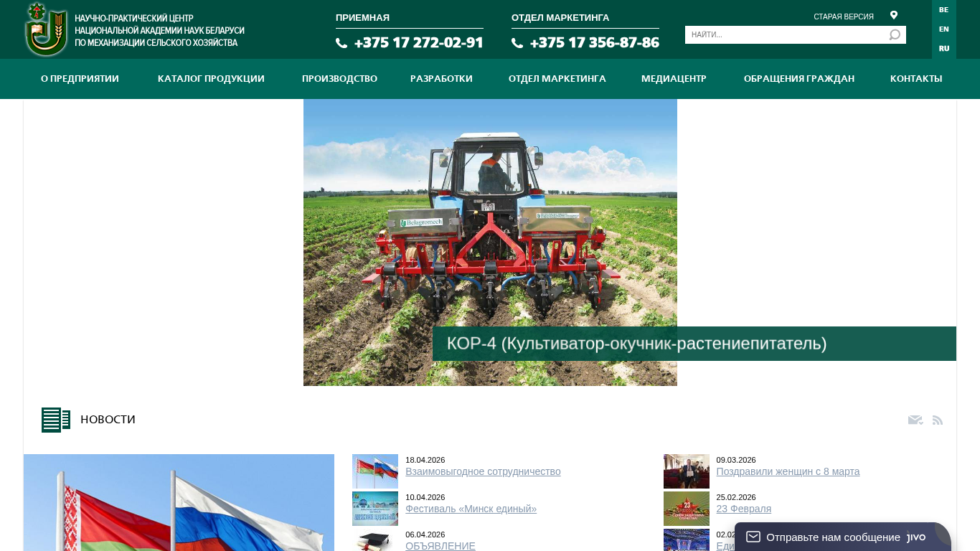The image size is (980, 551).
Task: Switch language to BE
Action: (943, 9)
